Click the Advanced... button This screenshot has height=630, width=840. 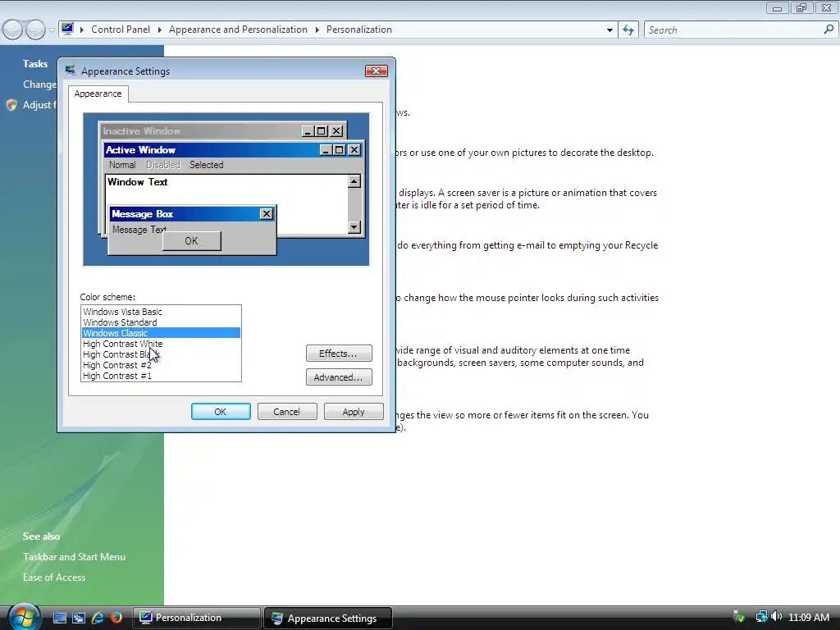[x=339, y=377]
